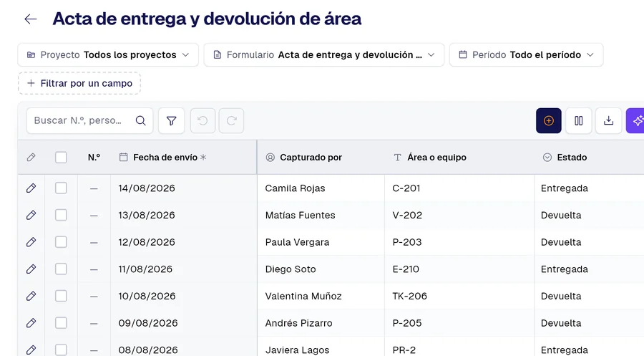
Task: Edit the 08/08/2026 row with pencil
Action: [31, 350]
